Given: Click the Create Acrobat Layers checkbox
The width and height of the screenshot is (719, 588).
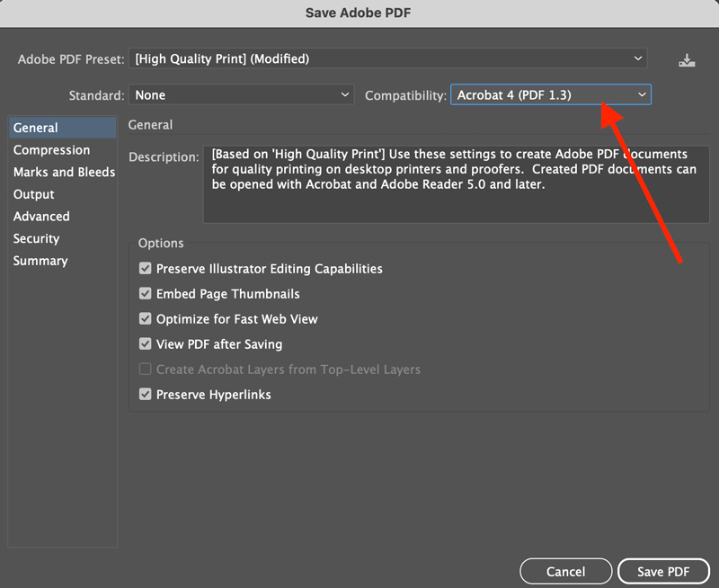Looking at the screenshot, I should coord(146,370).
